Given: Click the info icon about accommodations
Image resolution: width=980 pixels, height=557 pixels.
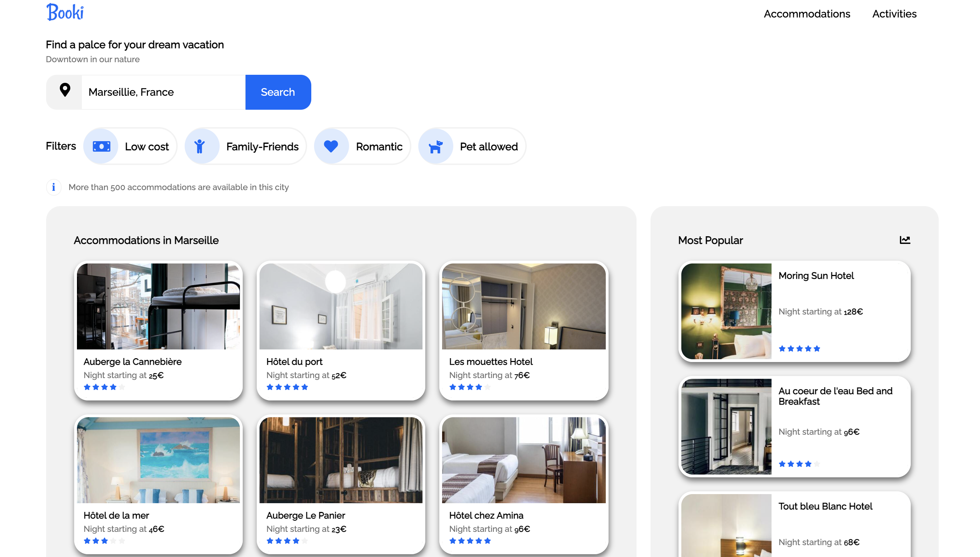Looking at the screenshot, I should point(54,187).
